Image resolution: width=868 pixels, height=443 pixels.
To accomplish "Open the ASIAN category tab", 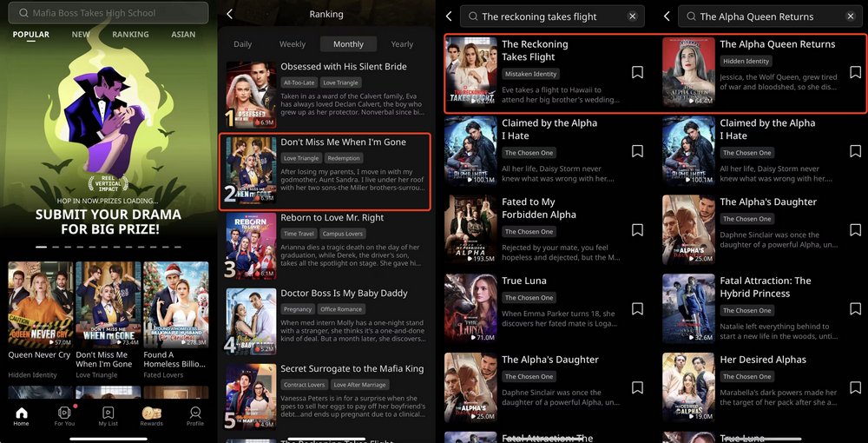I will click(x=183, y=35).
